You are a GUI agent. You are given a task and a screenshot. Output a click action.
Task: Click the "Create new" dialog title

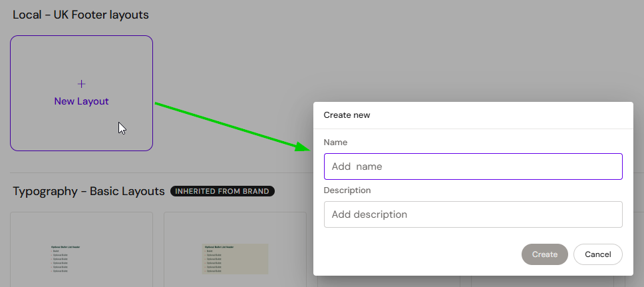tap(347, 115)
